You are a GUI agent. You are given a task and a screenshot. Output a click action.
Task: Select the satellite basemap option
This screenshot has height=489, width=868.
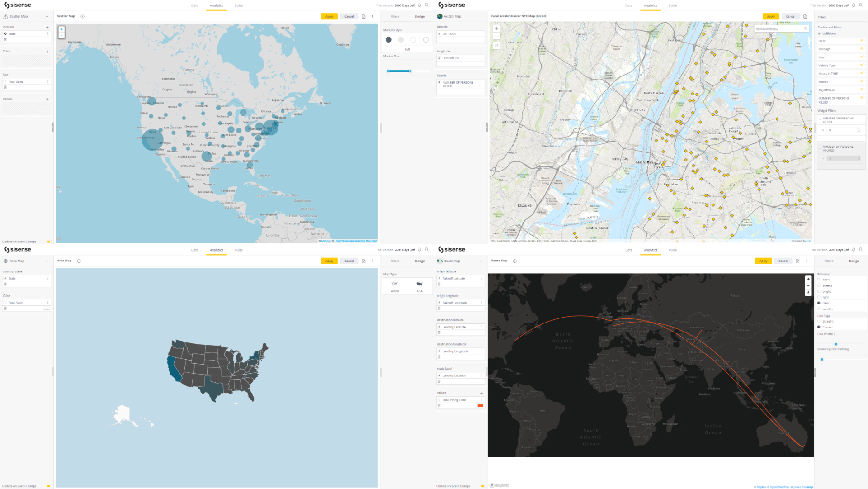click(x=819, y=309)
